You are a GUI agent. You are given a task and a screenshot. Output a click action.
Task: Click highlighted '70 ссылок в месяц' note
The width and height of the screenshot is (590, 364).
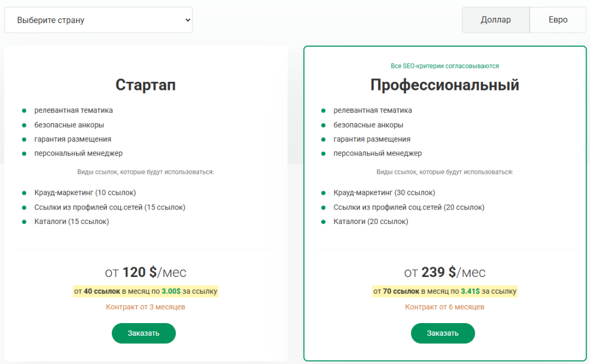(x=444, y=291)
